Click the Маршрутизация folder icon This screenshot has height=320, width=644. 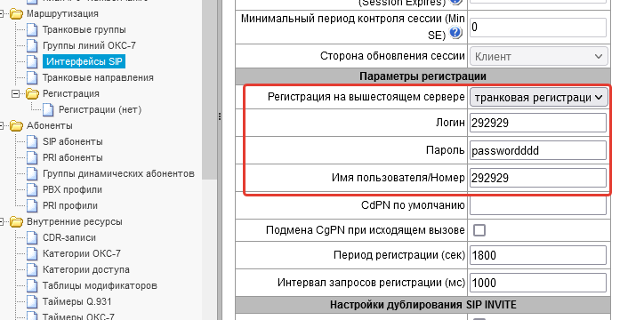click(x=16, y=14)
